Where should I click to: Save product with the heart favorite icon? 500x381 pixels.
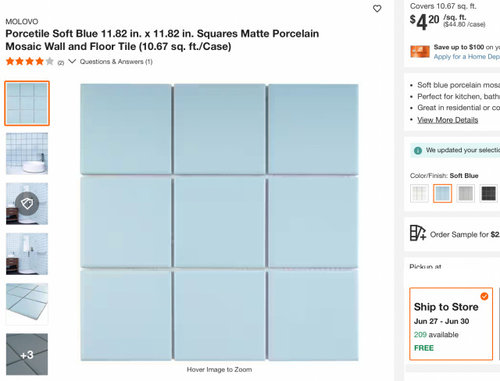377,9
